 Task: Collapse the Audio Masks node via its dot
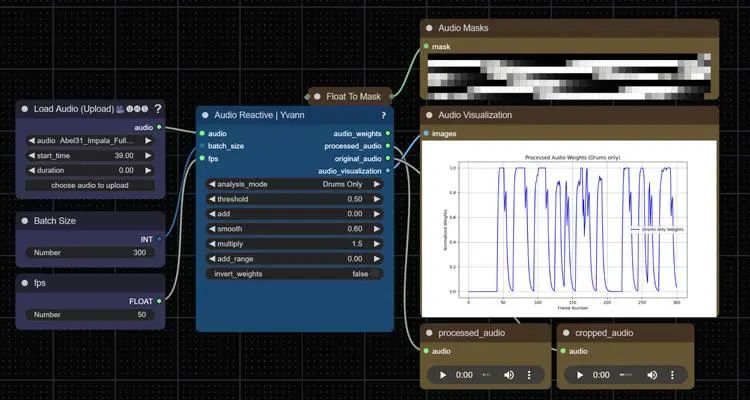429,28
